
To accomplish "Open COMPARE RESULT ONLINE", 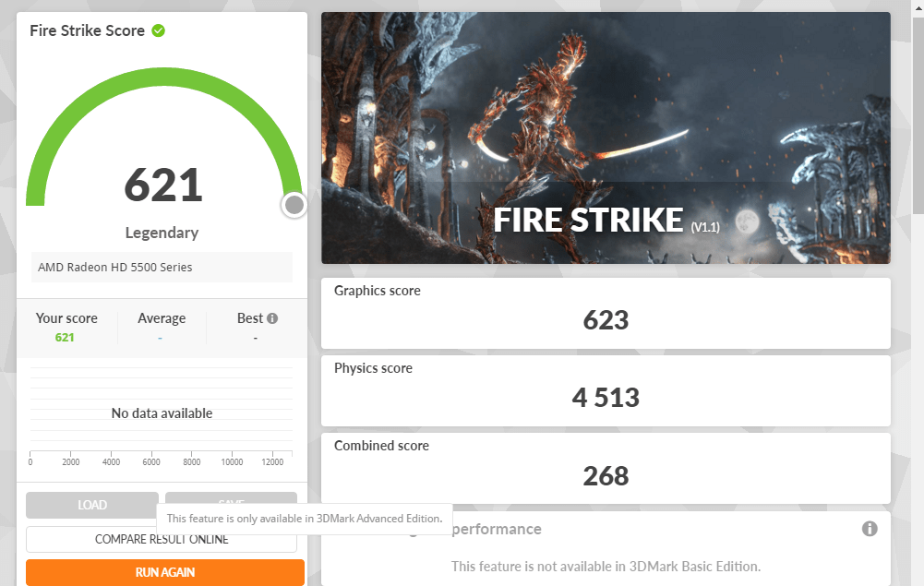I will pos(162,540).
